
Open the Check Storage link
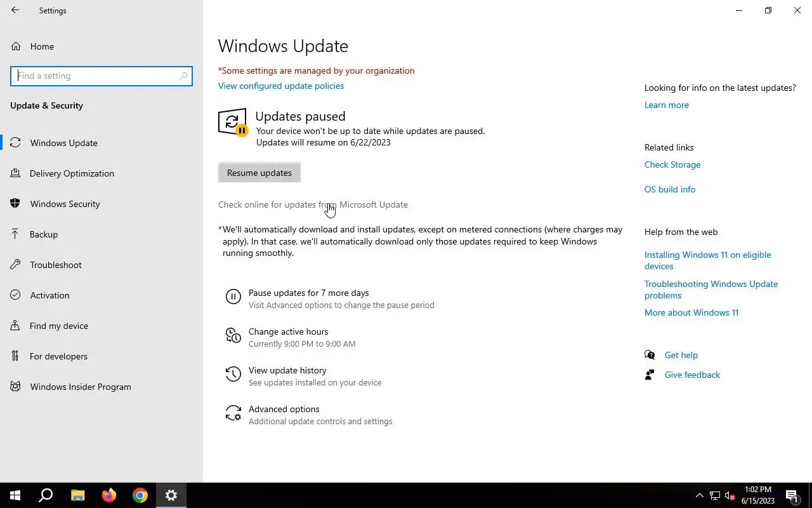click(672, 164)
